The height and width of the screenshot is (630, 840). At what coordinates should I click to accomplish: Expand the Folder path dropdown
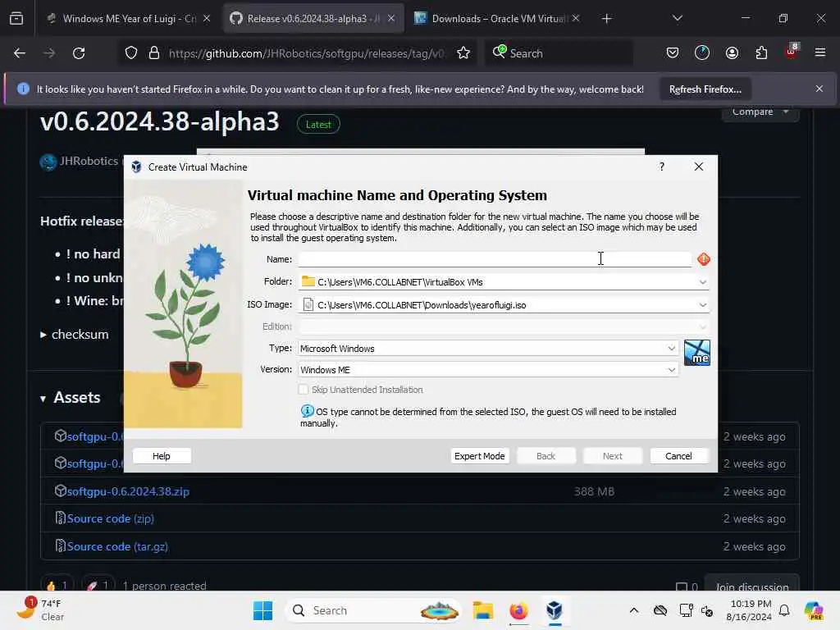[702, 282]
